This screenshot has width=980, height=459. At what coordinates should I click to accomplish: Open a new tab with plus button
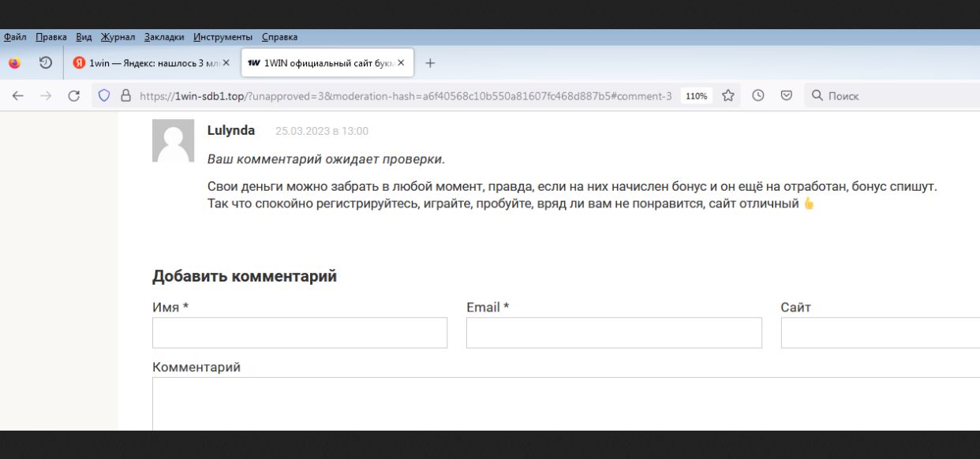(x=430, y=63)
